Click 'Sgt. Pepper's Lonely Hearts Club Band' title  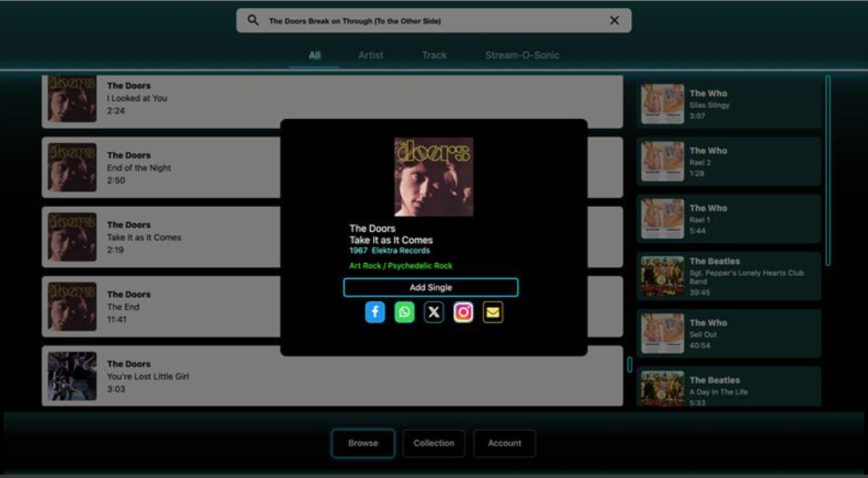click(x=747, y=277)
